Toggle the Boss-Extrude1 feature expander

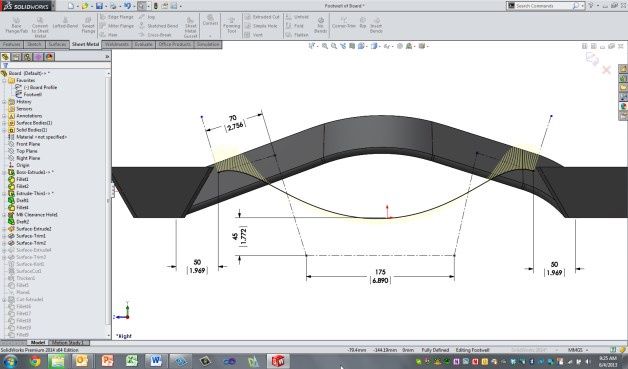(4, 172)
